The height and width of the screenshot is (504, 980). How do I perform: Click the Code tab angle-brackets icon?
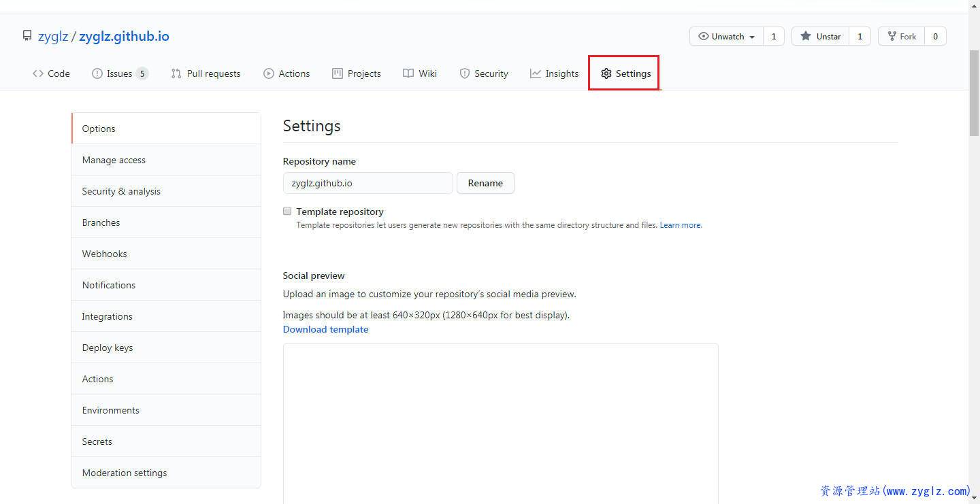coord(38,73)
